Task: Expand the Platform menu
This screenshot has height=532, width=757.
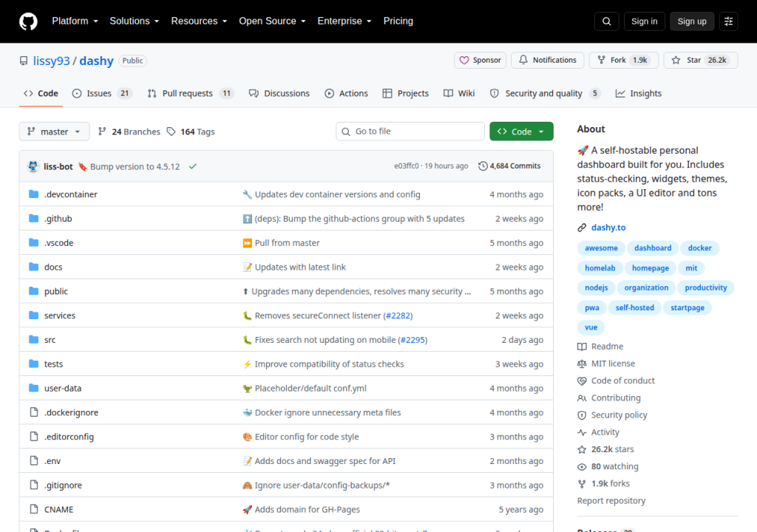Action: pos(75,21)
